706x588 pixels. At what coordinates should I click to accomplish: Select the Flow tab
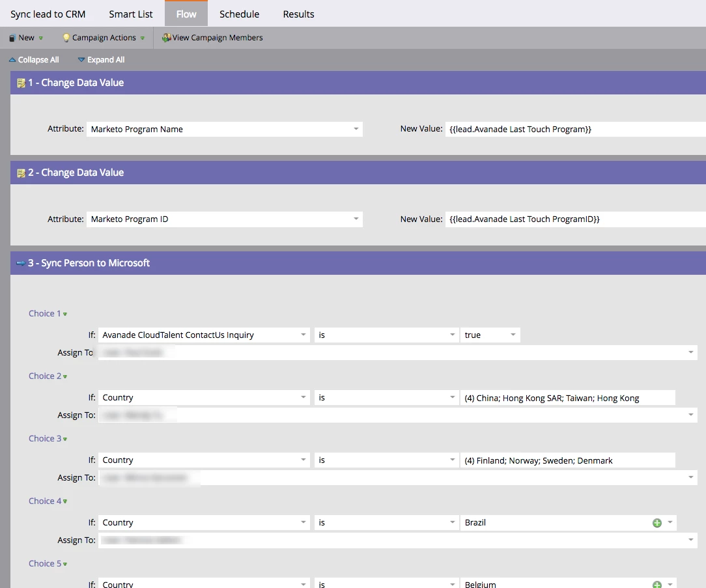[x=186, y=14]
